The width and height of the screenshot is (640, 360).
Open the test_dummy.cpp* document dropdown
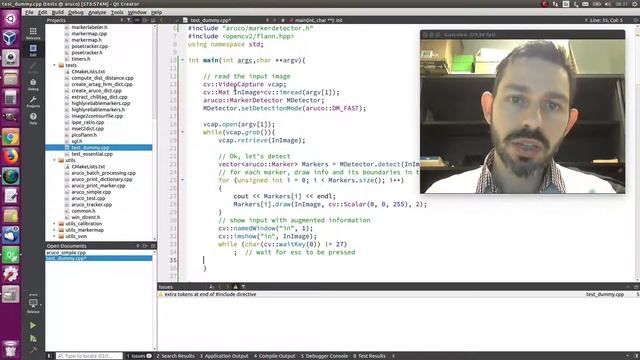[227, 20]
